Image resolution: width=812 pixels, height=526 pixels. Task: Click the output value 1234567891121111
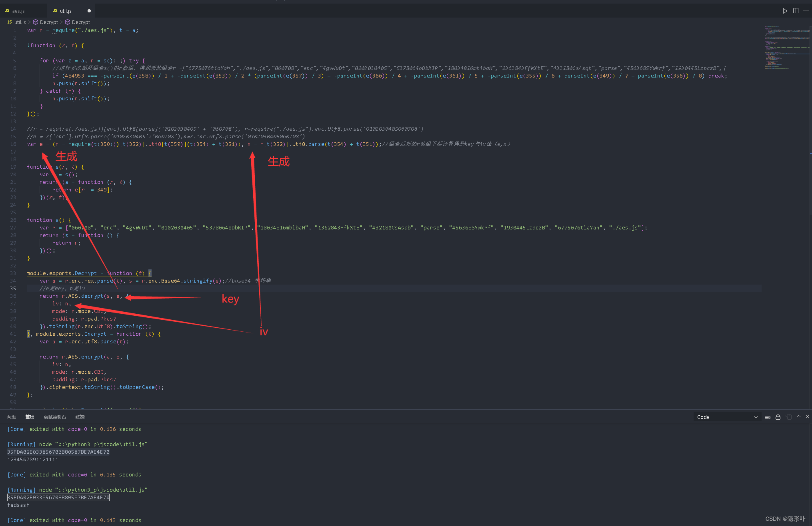(33, 459)
